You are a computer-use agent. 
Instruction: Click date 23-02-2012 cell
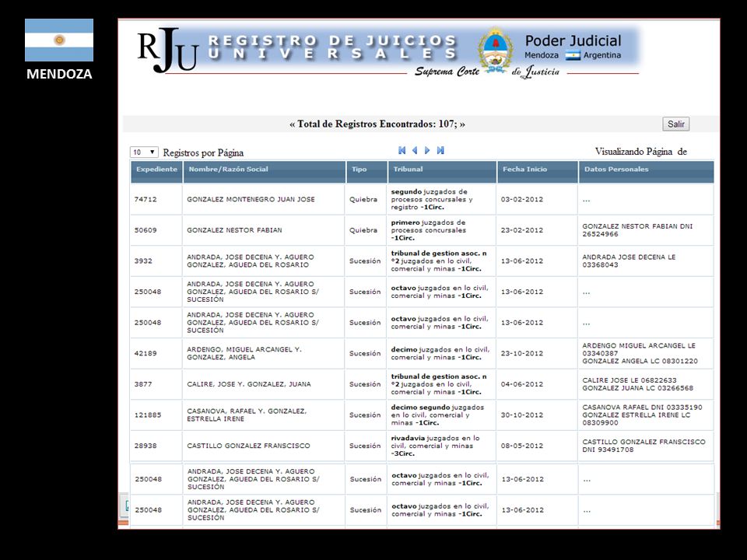point(537,230)
